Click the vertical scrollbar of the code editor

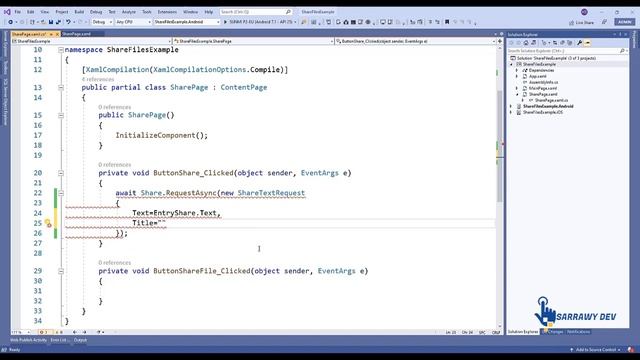(500, 147)
